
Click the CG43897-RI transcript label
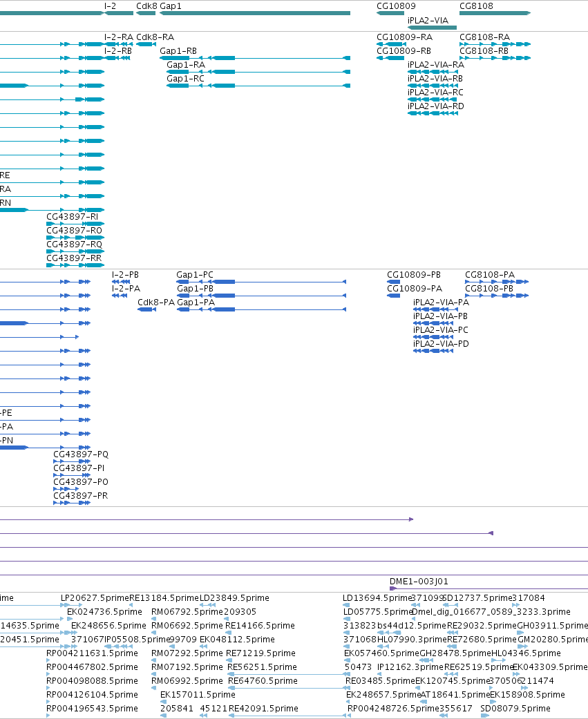pos(73,216)
